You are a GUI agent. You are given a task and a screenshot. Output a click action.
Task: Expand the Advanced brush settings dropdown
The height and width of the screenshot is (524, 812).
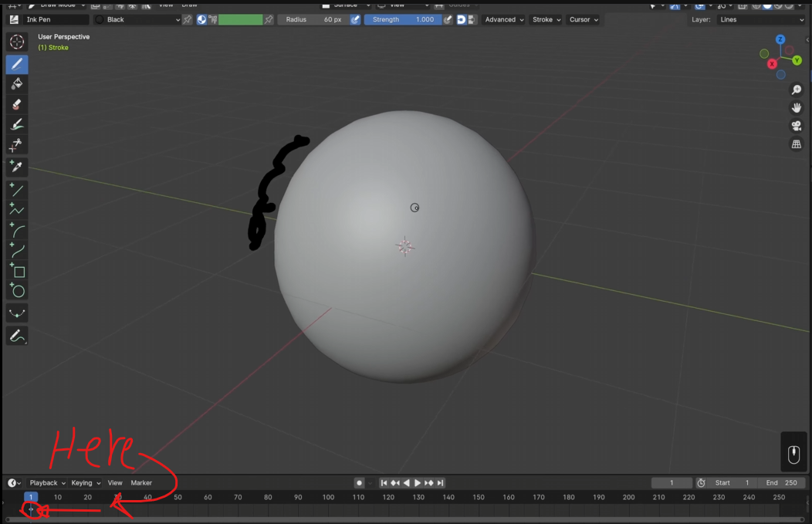pyautogui.click(x=503, y=19)
